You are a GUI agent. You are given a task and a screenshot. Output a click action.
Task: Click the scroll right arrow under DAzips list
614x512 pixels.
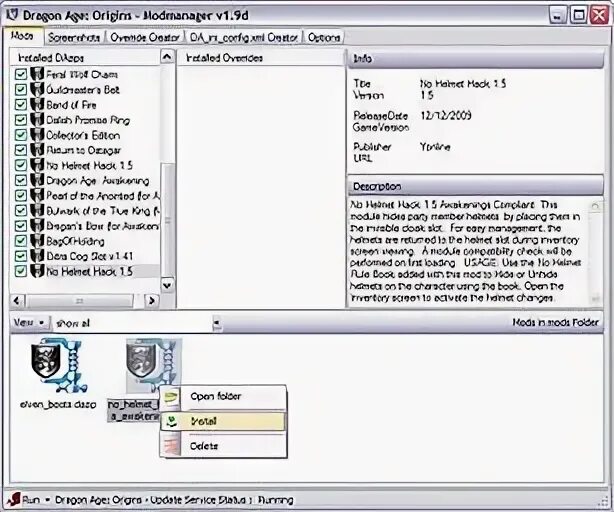click(x=152, y=301)
